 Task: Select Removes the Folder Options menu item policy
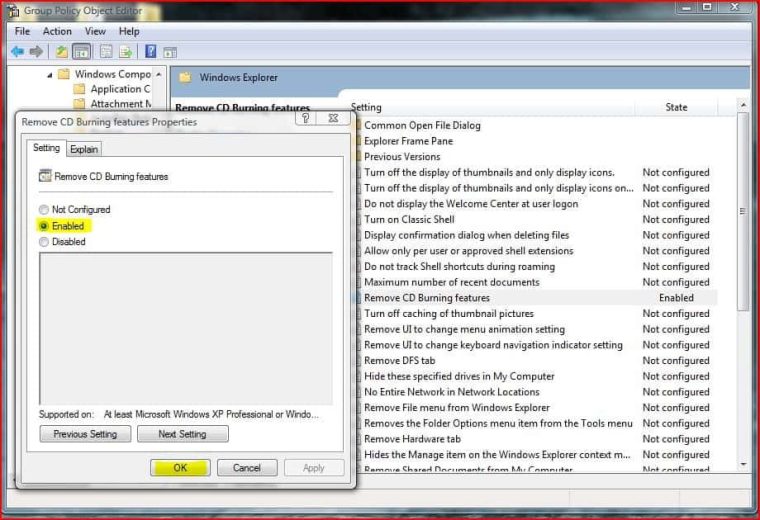tap(498, 423)
